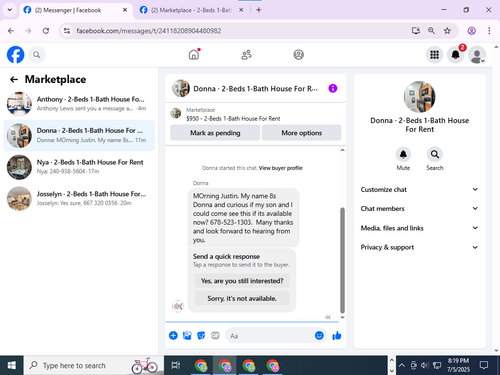This screenshot has height=375, width=500.
Task: Mute this chat via bell icon
Action: (x=403, y=154)
